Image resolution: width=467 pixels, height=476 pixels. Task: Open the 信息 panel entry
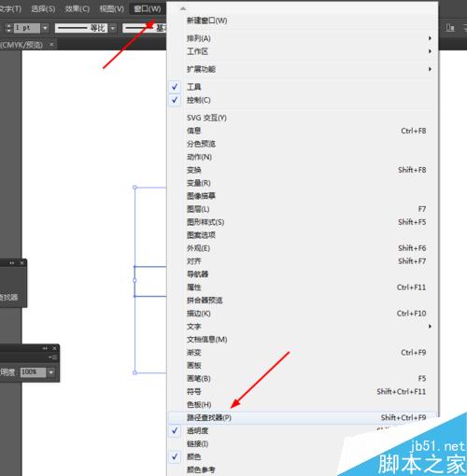(303, 131)
